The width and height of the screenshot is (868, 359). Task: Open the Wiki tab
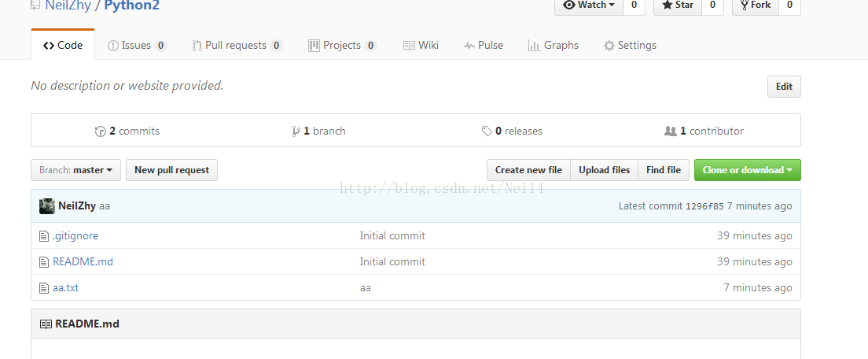click(x=421, y=46)
